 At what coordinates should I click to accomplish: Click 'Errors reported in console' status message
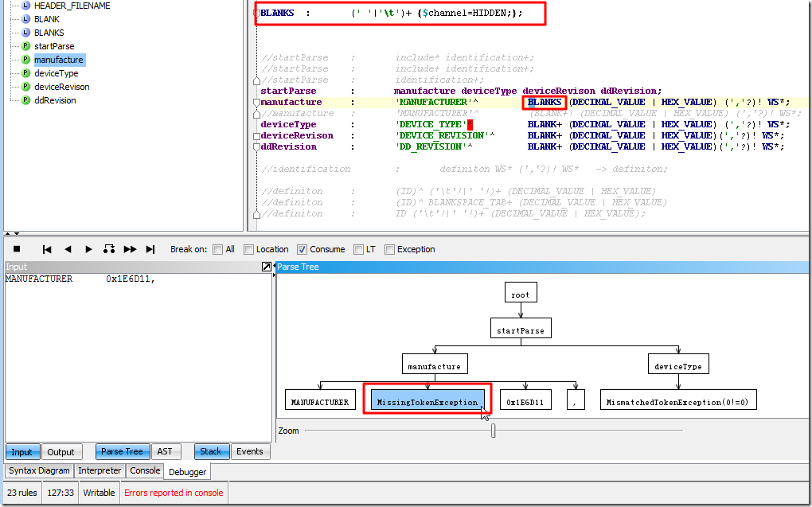pos(174,493)
